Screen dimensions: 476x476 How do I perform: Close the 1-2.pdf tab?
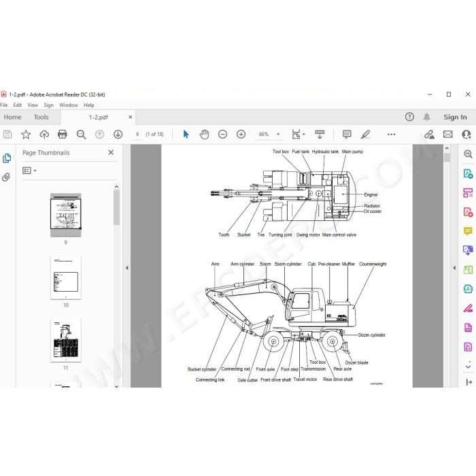pyautogui.click(x=131, y=117)
